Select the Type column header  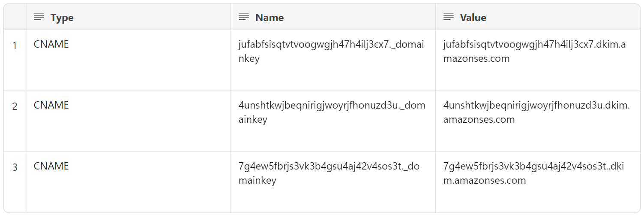[128, 17]
